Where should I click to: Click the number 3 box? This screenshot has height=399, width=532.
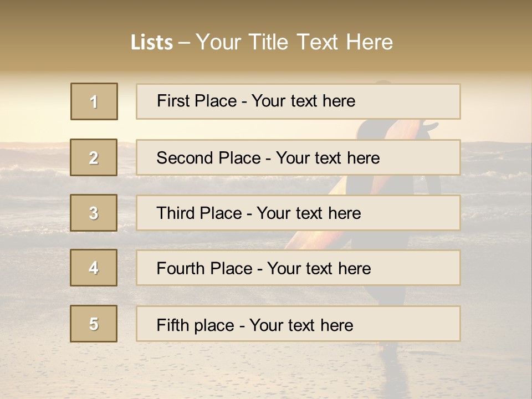94,213
